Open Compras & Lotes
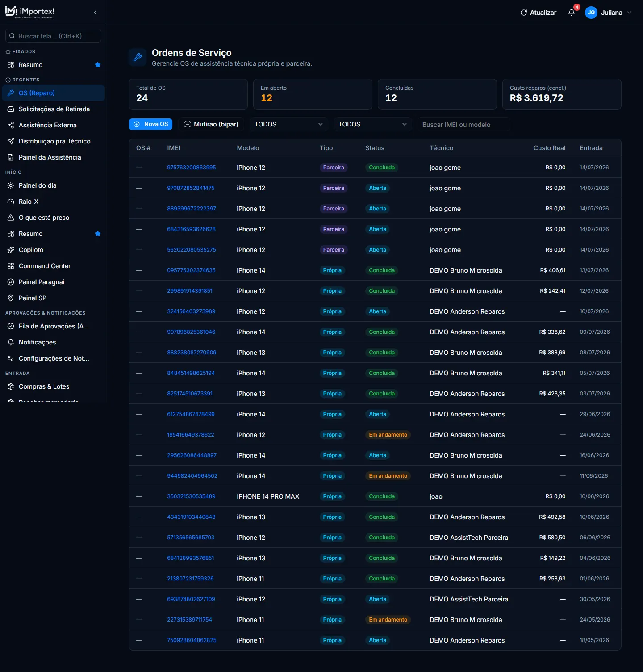 53,386
